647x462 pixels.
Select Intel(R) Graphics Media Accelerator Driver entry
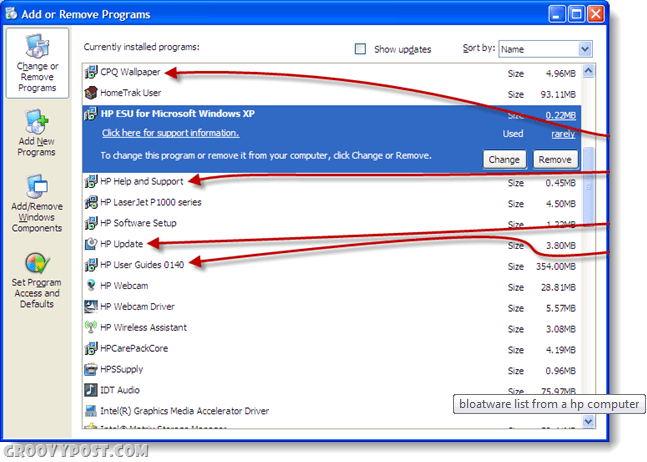(332, 412)
